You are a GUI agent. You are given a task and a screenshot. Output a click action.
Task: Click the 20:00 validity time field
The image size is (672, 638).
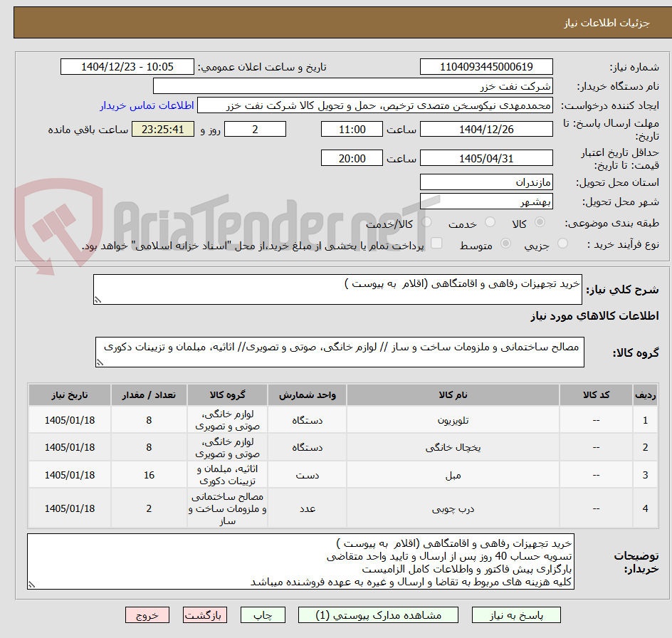[x=352, y=158]
